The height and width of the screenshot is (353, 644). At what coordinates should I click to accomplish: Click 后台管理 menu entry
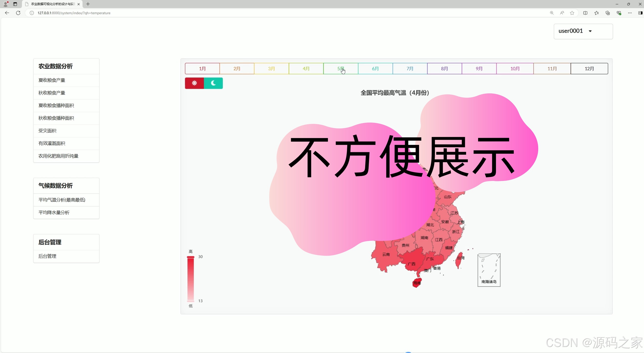click(x=47, y=256)
